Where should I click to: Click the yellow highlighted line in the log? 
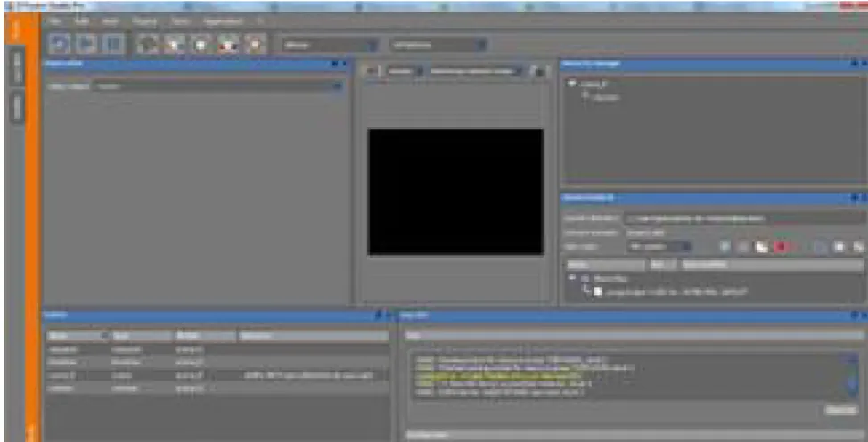pos(497,376)
